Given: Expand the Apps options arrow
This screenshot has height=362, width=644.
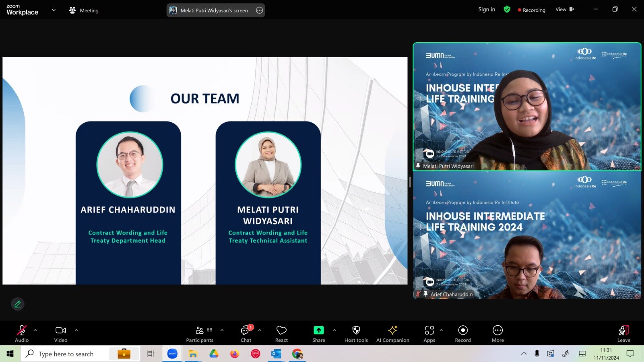Looking at the screenshot, I should (x=442, y=330).
